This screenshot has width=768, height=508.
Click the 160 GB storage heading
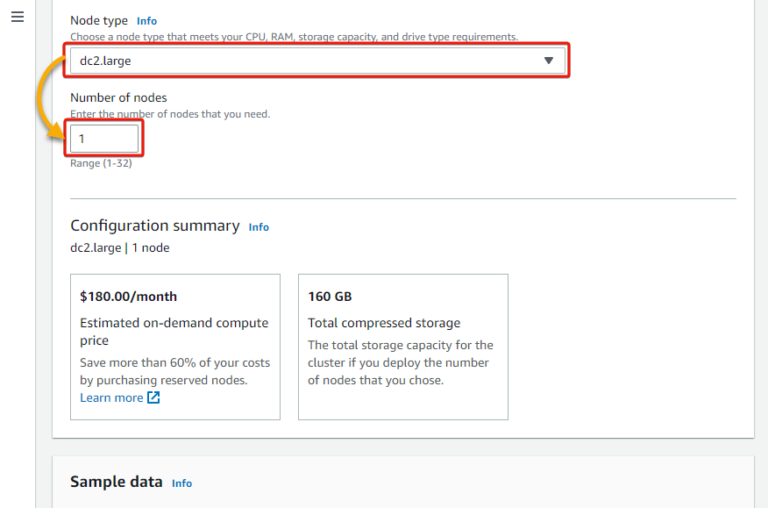pos(330,297)
